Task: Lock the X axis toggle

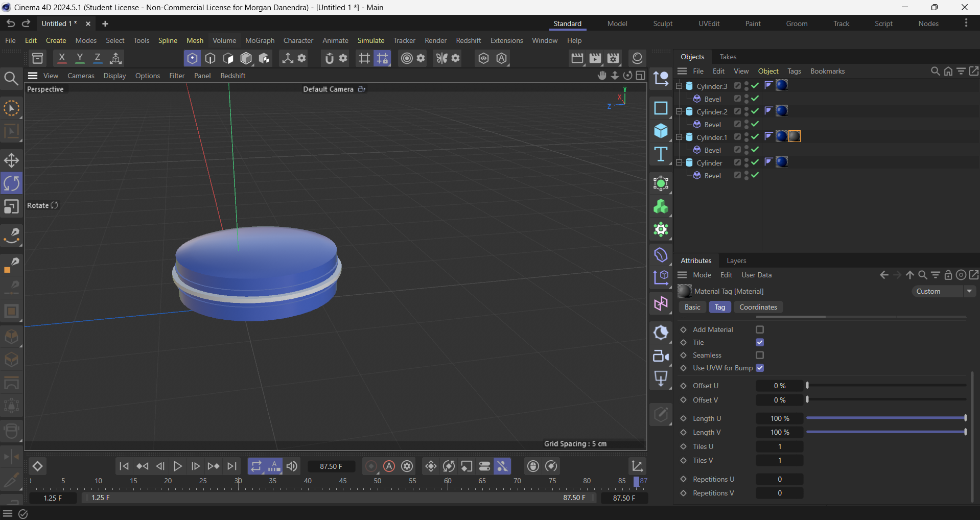Action: [x=62, y=58]
